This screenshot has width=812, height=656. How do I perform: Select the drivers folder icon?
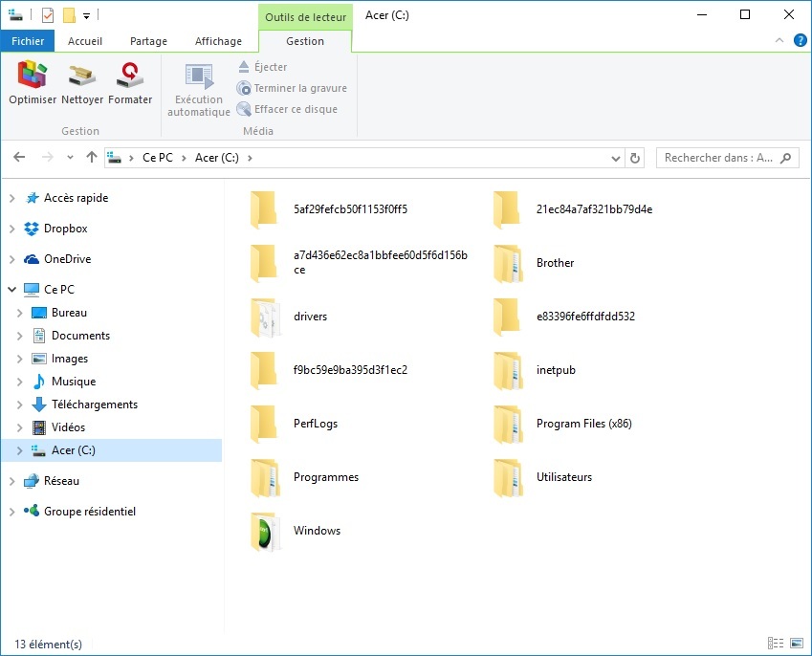(x=265, y=317)
